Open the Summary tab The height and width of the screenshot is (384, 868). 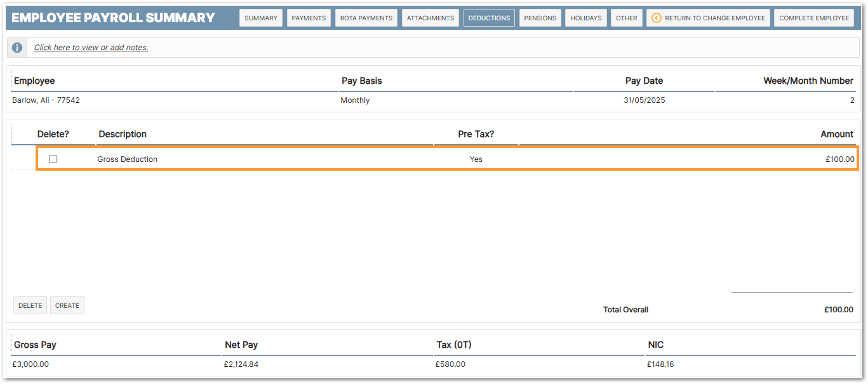[x=261, y=18]
